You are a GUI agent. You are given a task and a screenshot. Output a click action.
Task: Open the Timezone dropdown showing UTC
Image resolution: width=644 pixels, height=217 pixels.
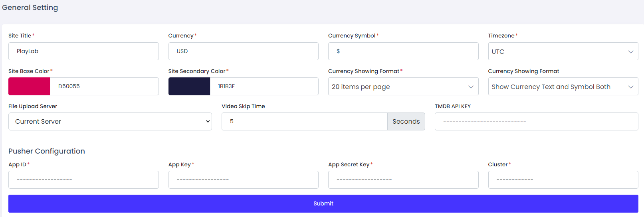563,51
